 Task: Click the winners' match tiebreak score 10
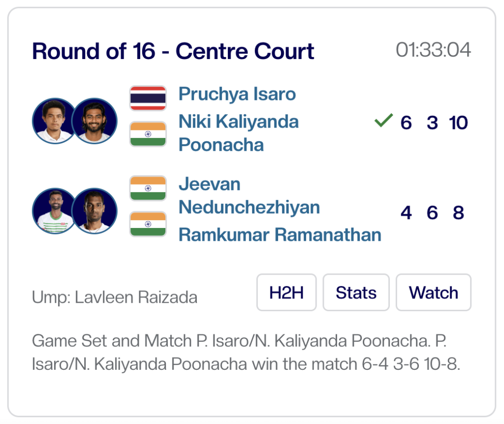coord(458,123)
